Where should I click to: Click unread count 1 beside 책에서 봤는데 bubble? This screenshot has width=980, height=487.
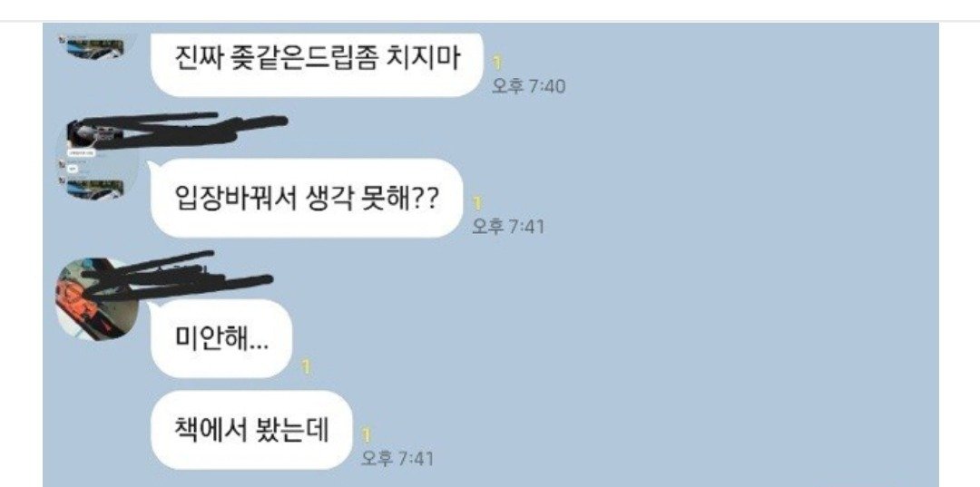click(367, 434)
